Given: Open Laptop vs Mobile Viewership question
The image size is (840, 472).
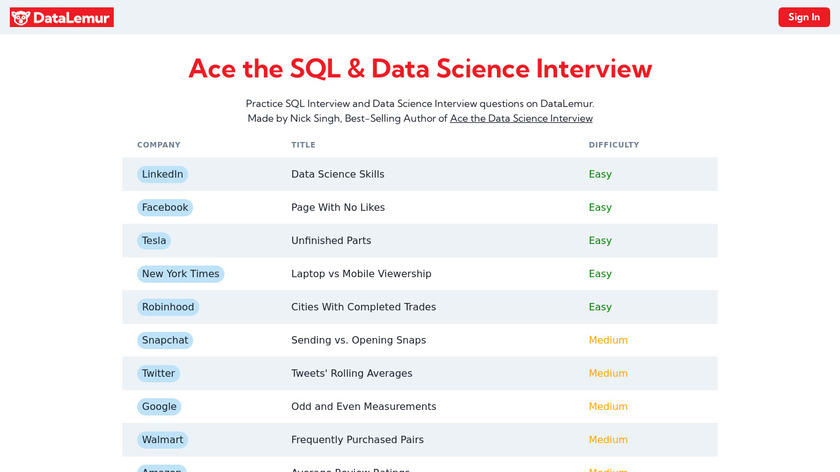Looking at the screenshot, I should (361, 274).
